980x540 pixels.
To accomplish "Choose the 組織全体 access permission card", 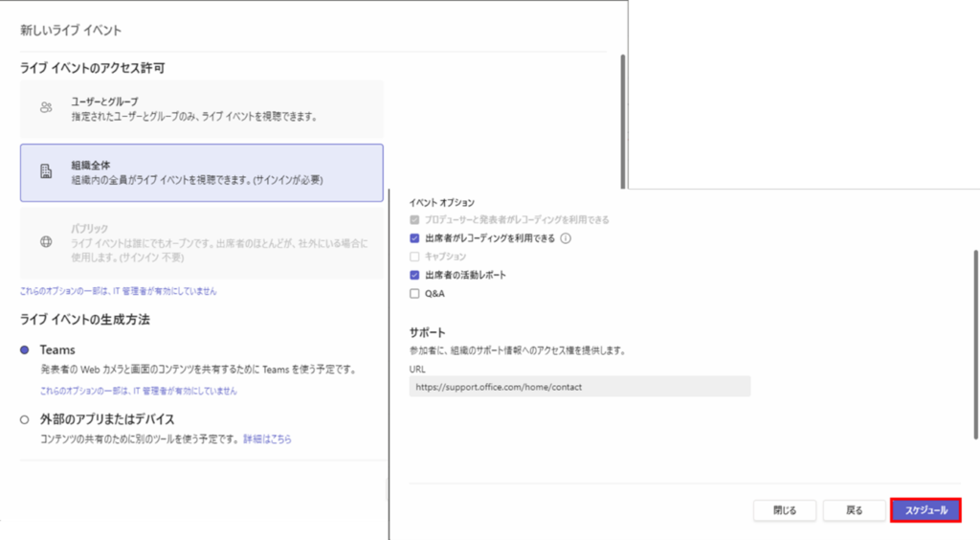I will (x=201, y=172).
